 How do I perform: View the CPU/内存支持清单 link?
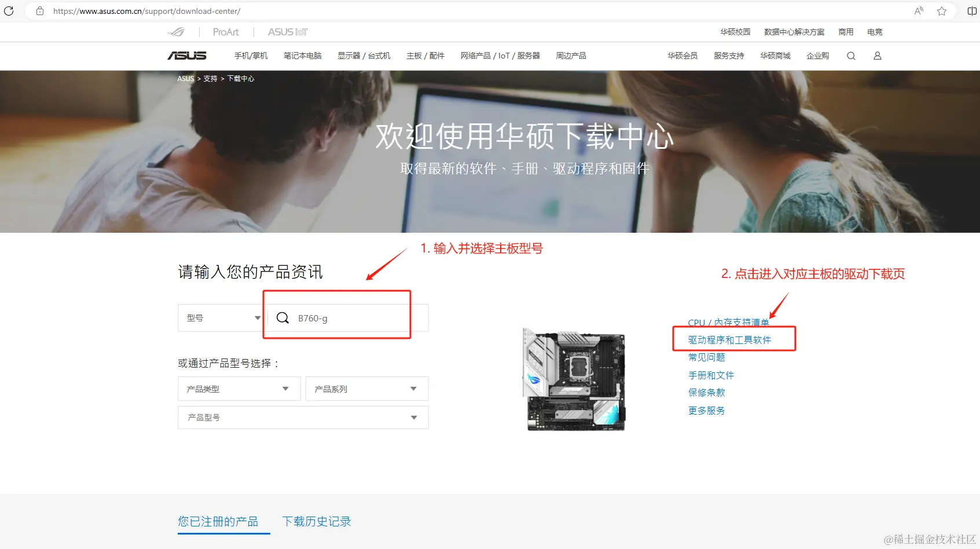(728, 323)
